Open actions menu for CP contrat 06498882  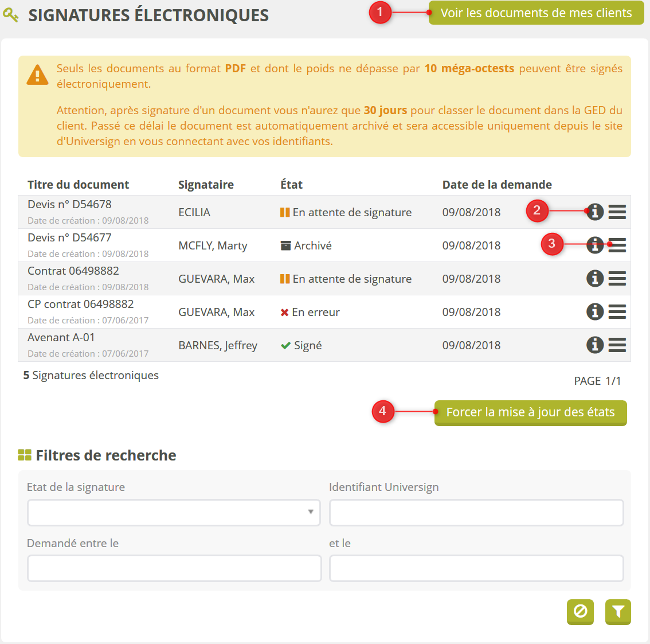[x=617, y=312]
